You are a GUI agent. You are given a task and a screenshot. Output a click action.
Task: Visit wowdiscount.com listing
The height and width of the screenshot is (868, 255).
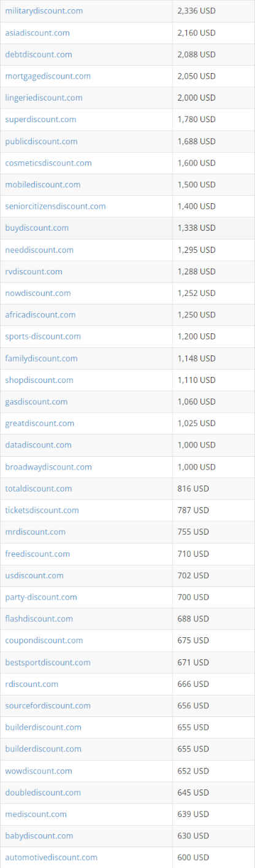[x=39, y=770]
